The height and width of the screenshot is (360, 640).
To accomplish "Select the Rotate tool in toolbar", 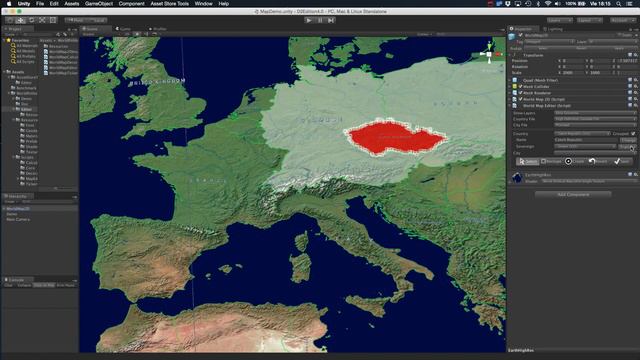I will tap(31, 20).
